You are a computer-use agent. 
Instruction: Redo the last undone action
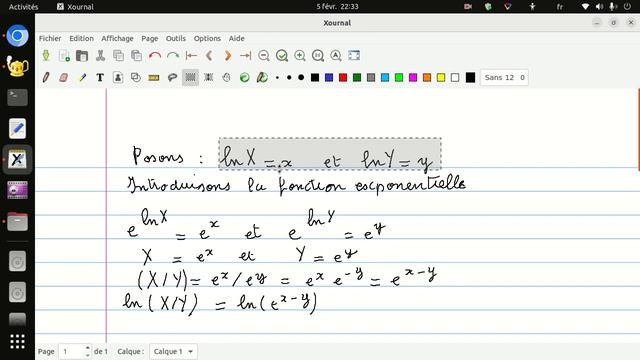pos(173,56)
